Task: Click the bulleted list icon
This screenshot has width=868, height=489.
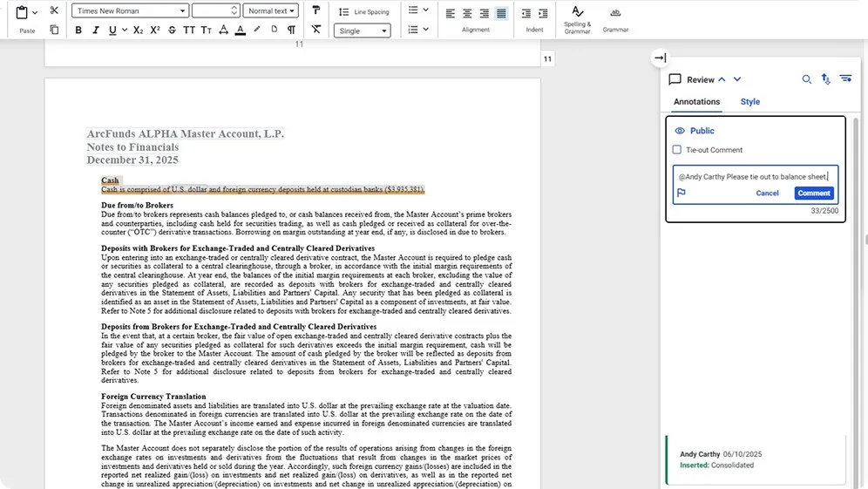Action: click(x=413, y=10)
